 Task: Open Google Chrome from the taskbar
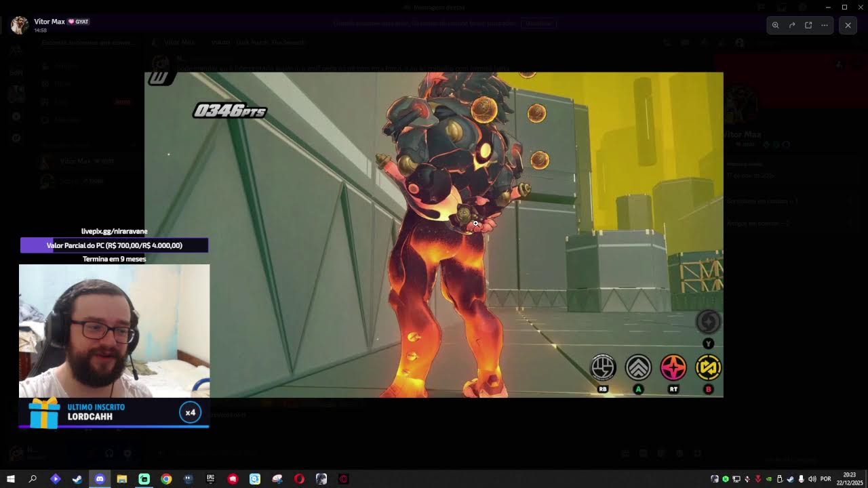[166, 479]
